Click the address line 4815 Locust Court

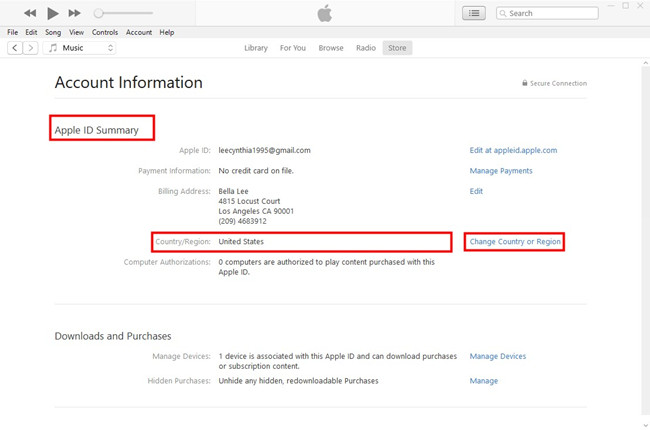(249, 201)
